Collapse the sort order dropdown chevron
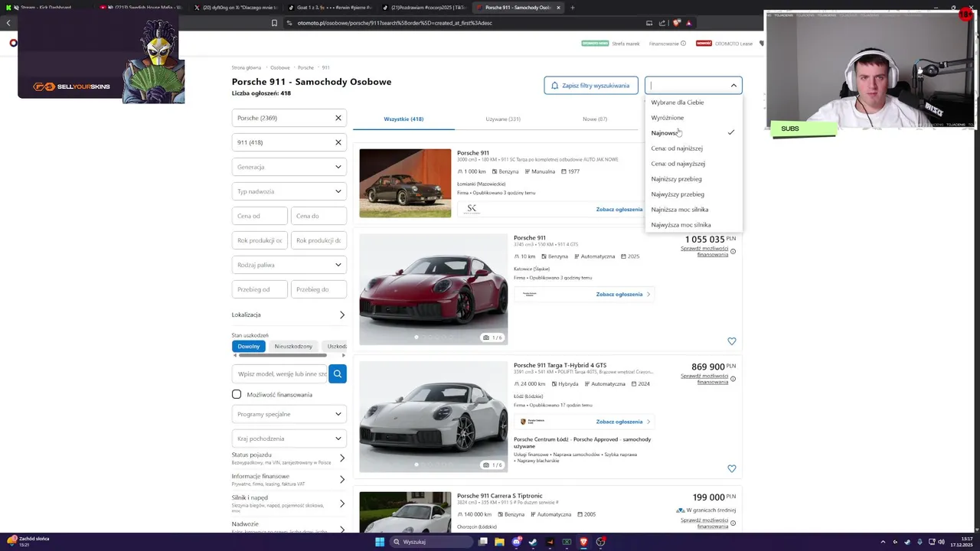The width and height of the screenshot is (980, 551). coord(733,86)
